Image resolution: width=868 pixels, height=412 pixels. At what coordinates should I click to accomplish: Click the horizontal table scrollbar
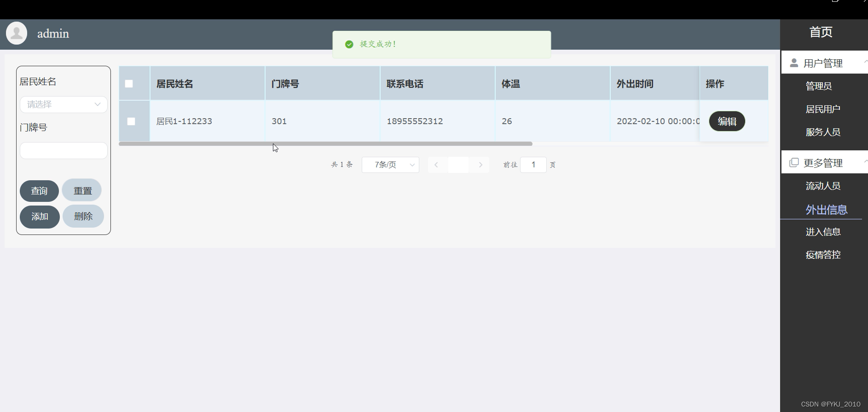point(325,144)
